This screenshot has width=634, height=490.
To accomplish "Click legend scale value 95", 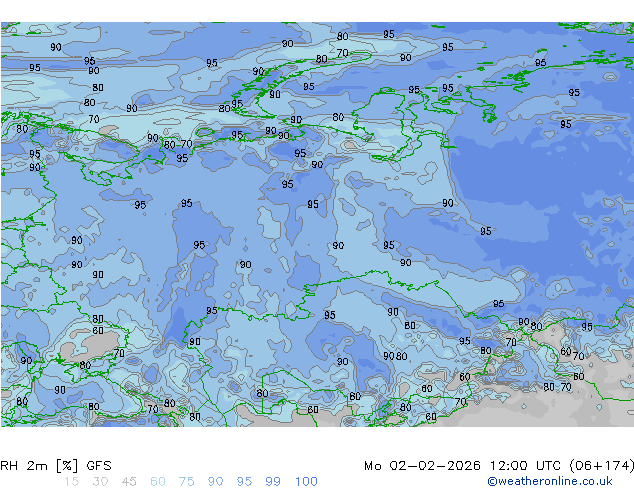I will click(244, 482).
